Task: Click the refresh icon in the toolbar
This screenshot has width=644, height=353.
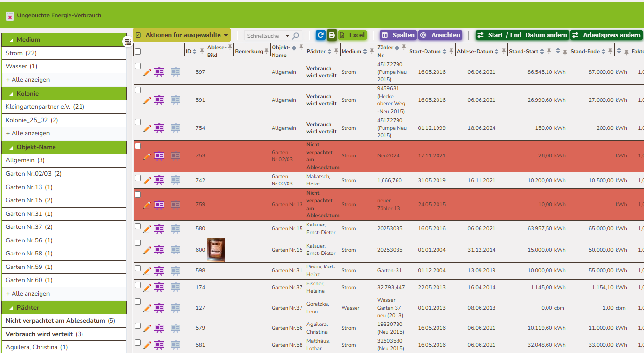Action: coord(320,35)
